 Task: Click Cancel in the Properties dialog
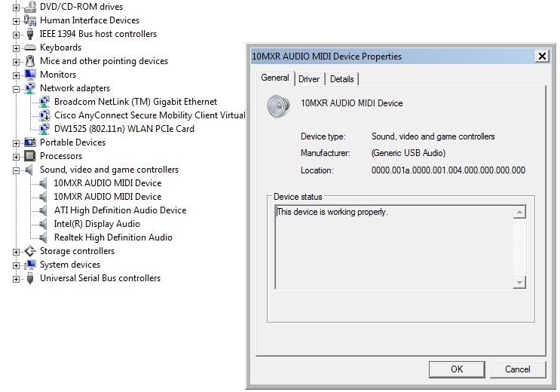[x=518, y=369]
